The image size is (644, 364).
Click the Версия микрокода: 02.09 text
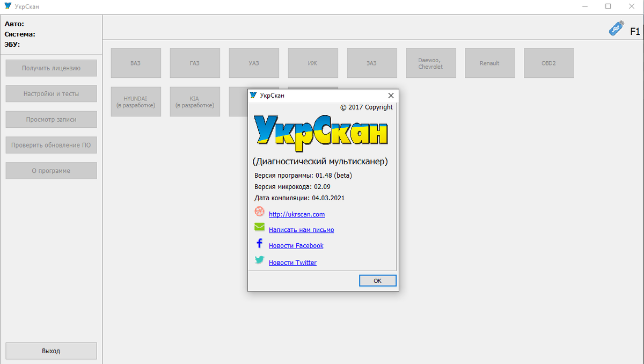[x=292, y=187]
